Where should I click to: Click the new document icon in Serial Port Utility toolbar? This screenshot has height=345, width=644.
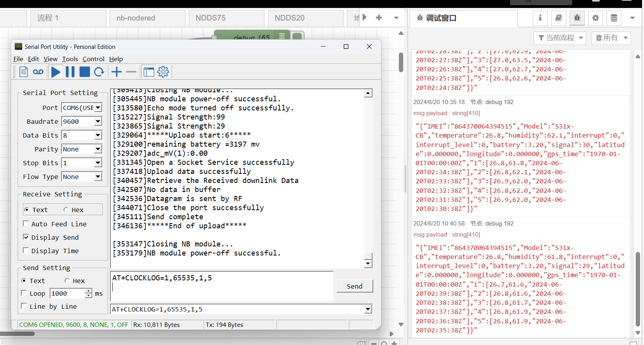pyautogui.click(x=23, y=72)
